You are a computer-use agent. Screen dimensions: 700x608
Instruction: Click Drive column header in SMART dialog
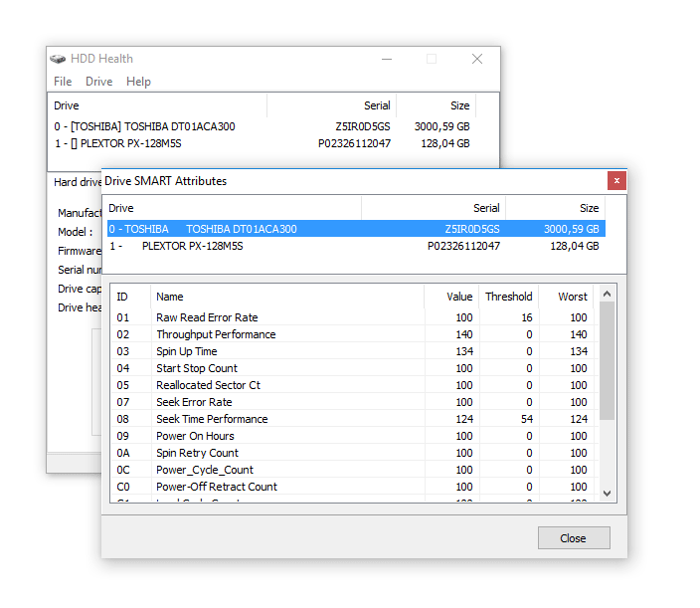[x=234, y=208]
